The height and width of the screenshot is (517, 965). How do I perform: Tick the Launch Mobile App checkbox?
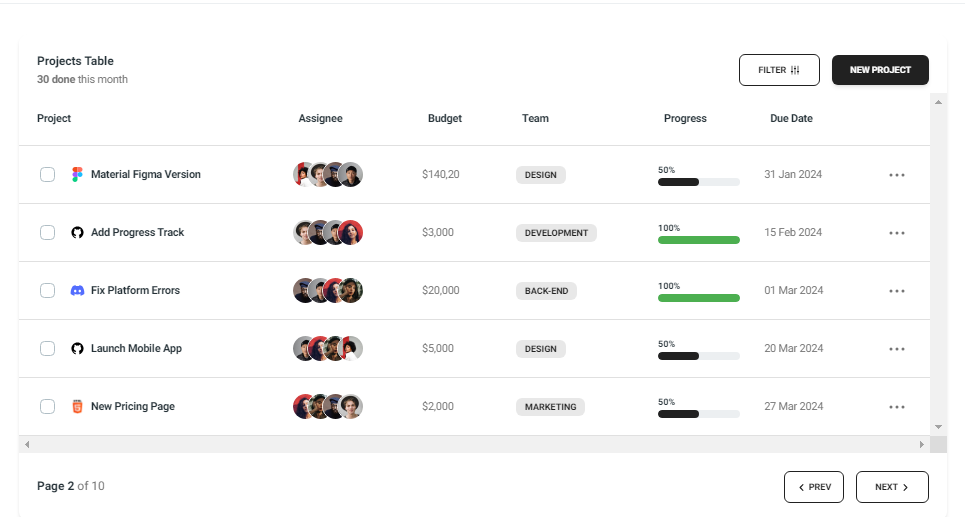click(47, 349)
